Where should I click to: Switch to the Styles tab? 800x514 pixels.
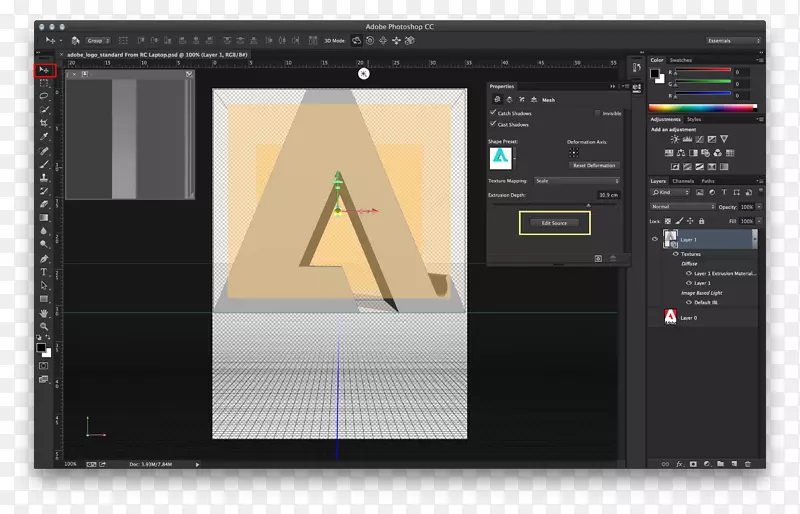point(694,119)
